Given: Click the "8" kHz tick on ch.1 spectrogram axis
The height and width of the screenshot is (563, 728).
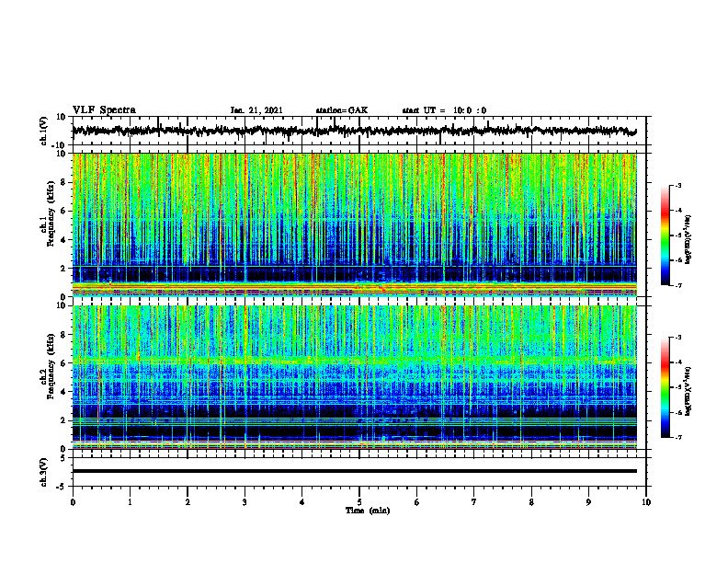Looking at the screenshot, I should pyautogui.click(x=64, y=182).
